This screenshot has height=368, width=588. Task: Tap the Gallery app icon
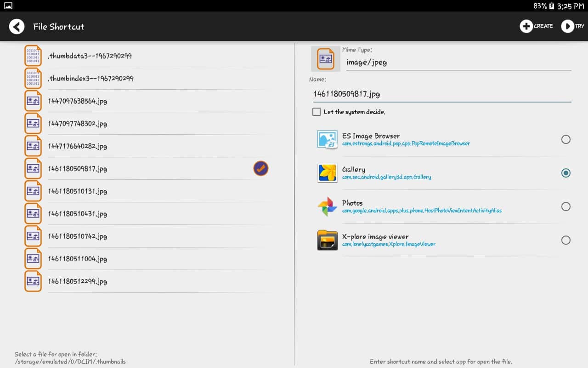point(327,173)
